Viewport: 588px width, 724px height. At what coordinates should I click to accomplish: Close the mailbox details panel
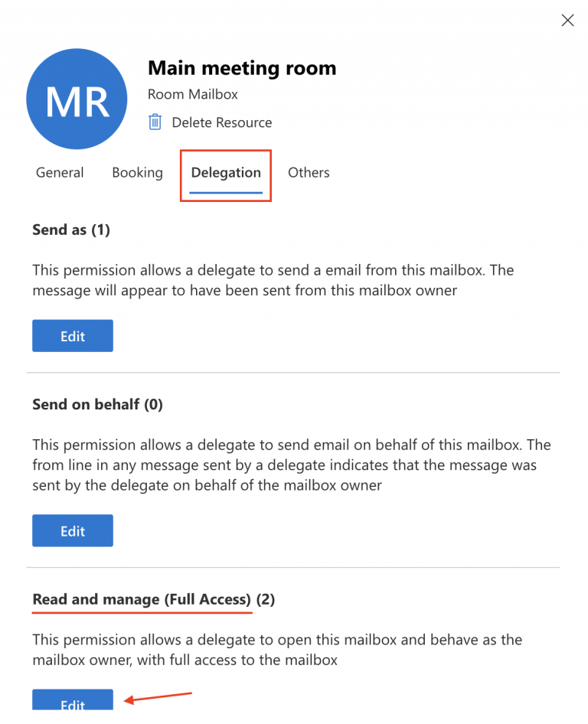tap(567, 20)
